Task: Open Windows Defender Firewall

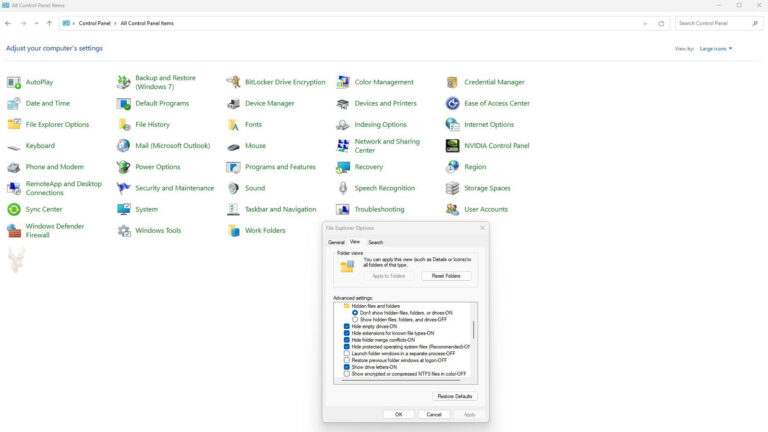Action: tap(46, 231)
